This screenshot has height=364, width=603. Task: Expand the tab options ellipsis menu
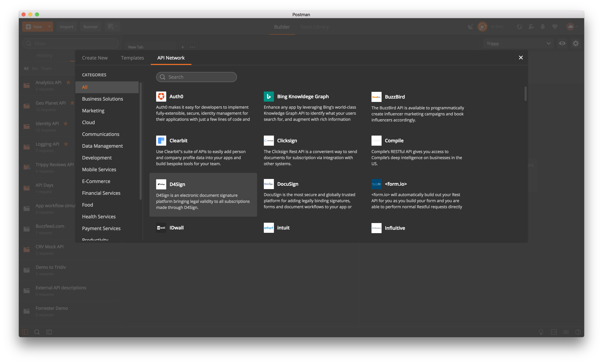click(x=192, y=47)
